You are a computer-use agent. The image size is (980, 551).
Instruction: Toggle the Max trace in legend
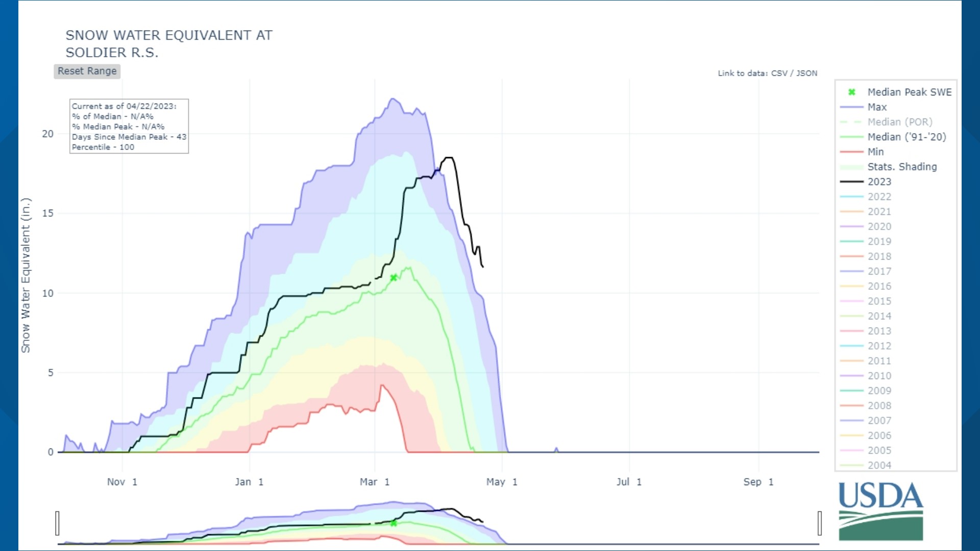coord(877,107)
